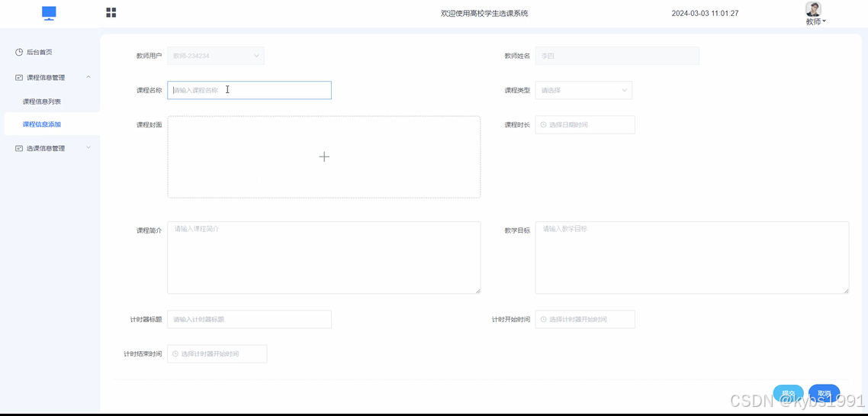Expand the 选课信息管理 menu chevron

(x=88, y=148)
